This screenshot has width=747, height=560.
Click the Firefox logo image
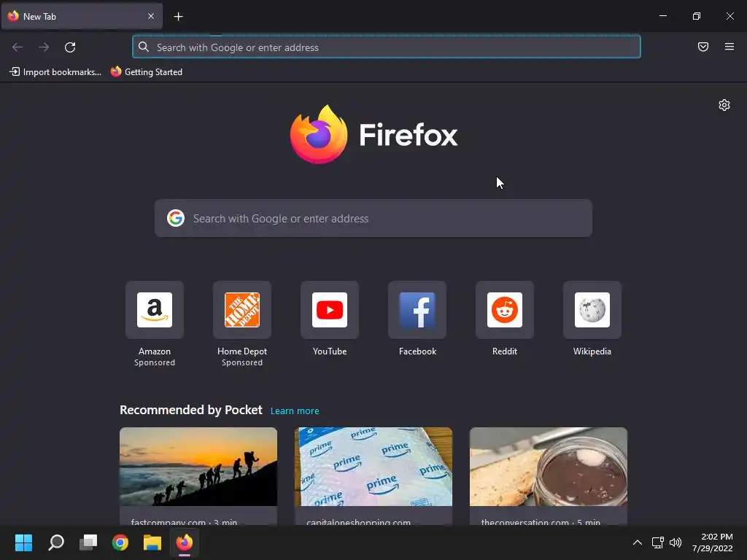click(x=319, y=134)
